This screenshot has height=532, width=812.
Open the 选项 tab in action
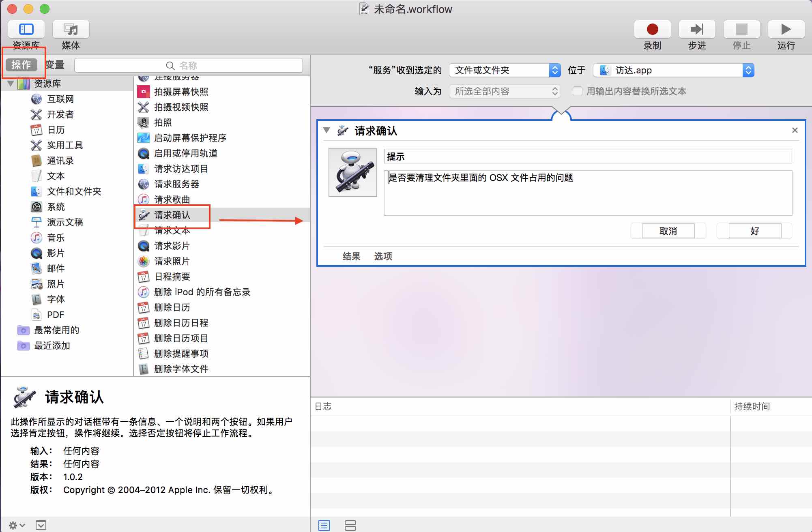[382, 256]
